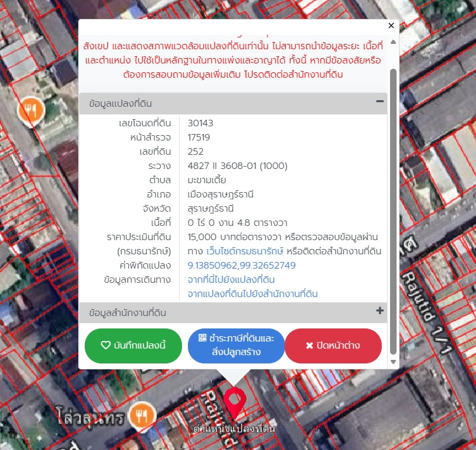Close the popup with the top X icon
The image size is (476, 450).
coord(391,25)
